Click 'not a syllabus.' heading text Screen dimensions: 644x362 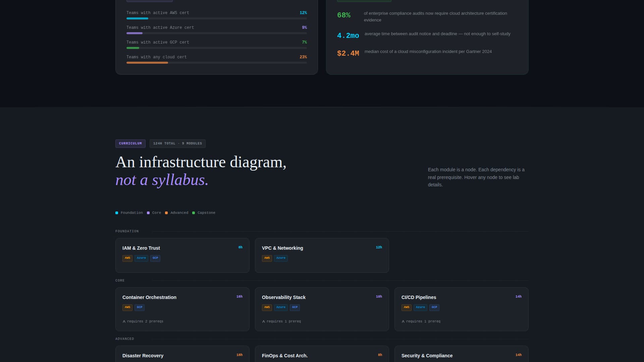click(162, 180)
